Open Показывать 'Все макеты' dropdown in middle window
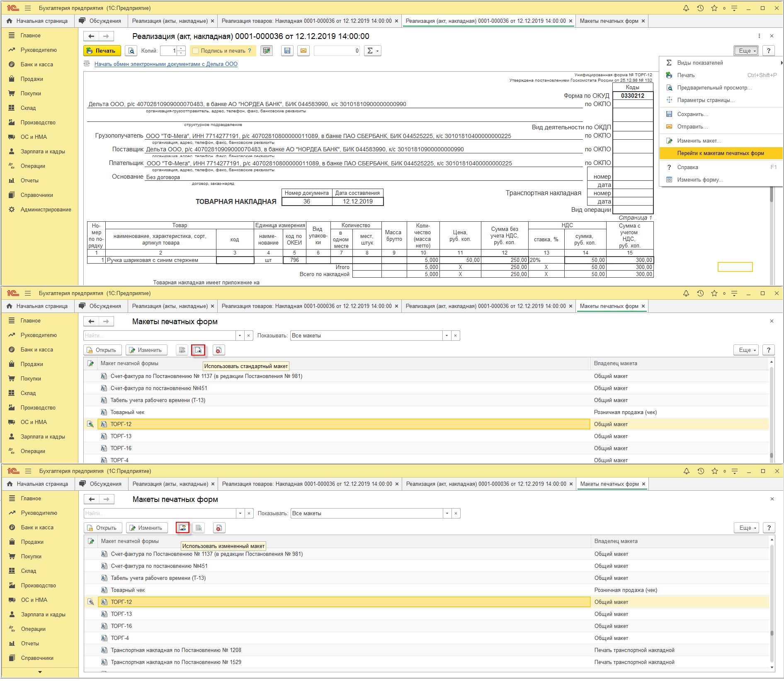This screenshot has height=681, width=784. click(447, 335)
